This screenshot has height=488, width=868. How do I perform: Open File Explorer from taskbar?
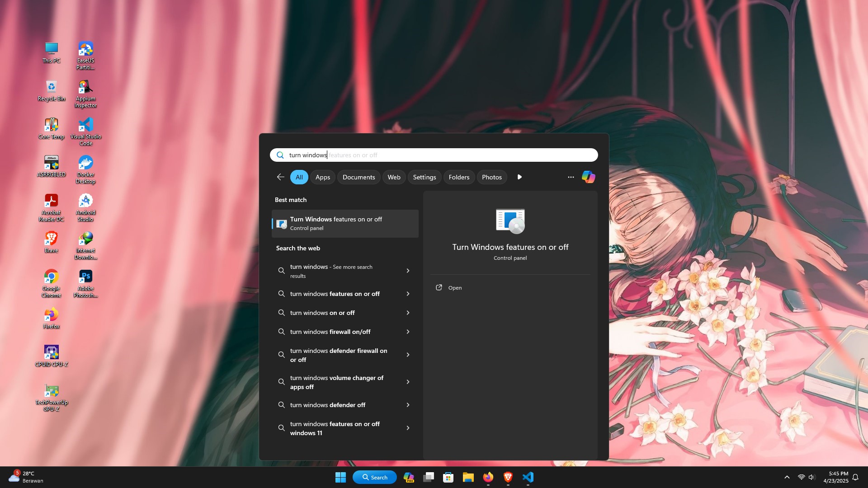(x=468, y=477)
